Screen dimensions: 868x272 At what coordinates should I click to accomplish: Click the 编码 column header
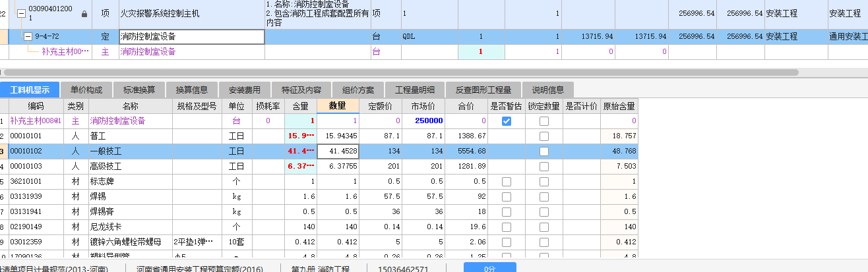point(36,106)
